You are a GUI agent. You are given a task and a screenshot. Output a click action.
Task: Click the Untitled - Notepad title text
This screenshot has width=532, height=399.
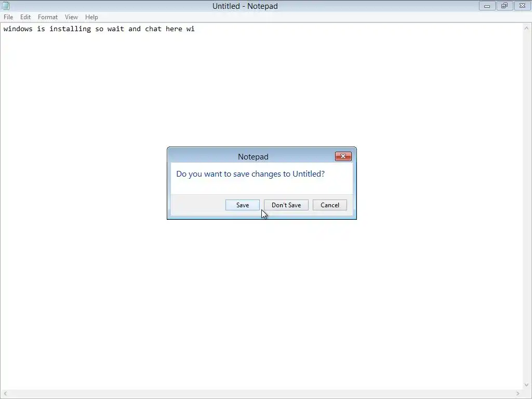245,6
